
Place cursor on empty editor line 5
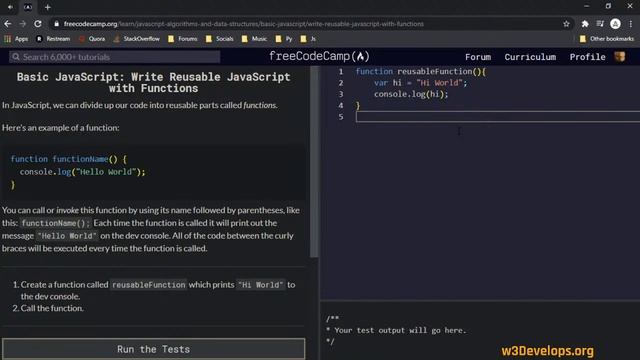click(x=498, y=117)
